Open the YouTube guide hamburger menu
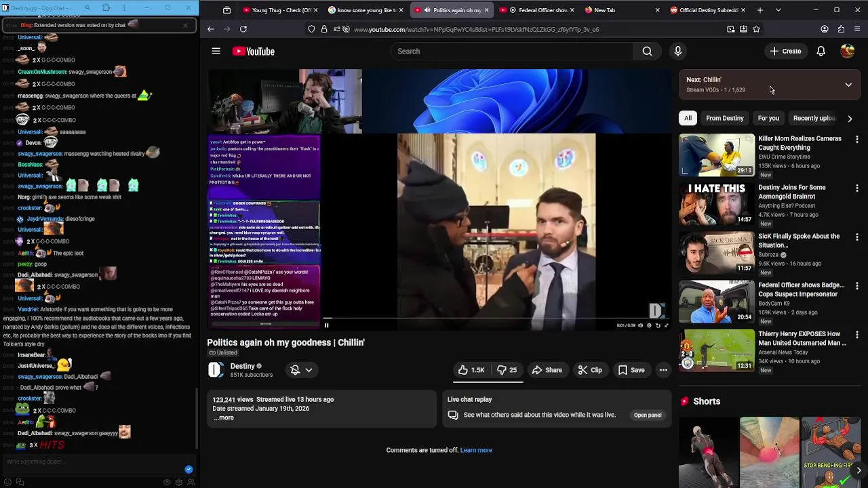 pyautogui.click(x=216, y=51)
